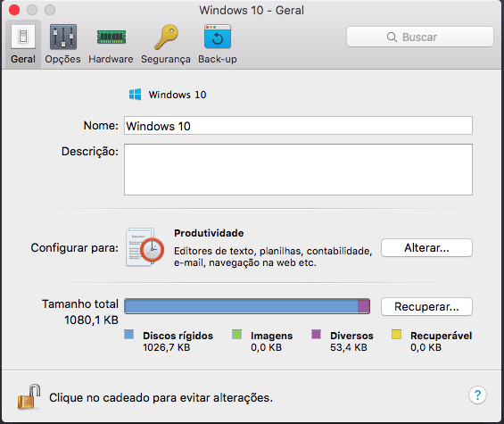The image size is (504, 424).
Task: Click the yellow Recuperável swatch
Action: [x=396, y=334]
